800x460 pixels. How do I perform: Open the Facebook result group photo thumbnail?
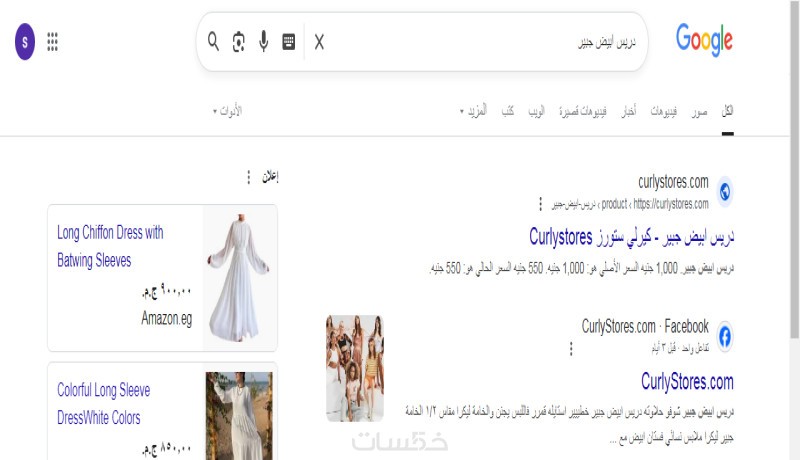point(355,368)
